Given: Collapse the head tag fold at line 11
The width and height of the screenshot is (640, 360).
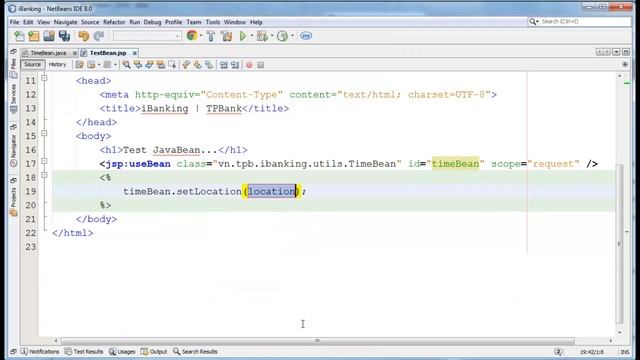Looking at the screenshot, I should 44,78.
